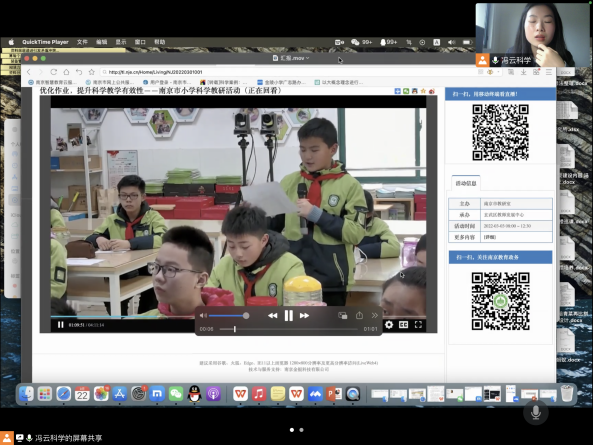Expand QuickTime more controls chevrons
The image size is (593, 445).
click(x=374, y=315)
